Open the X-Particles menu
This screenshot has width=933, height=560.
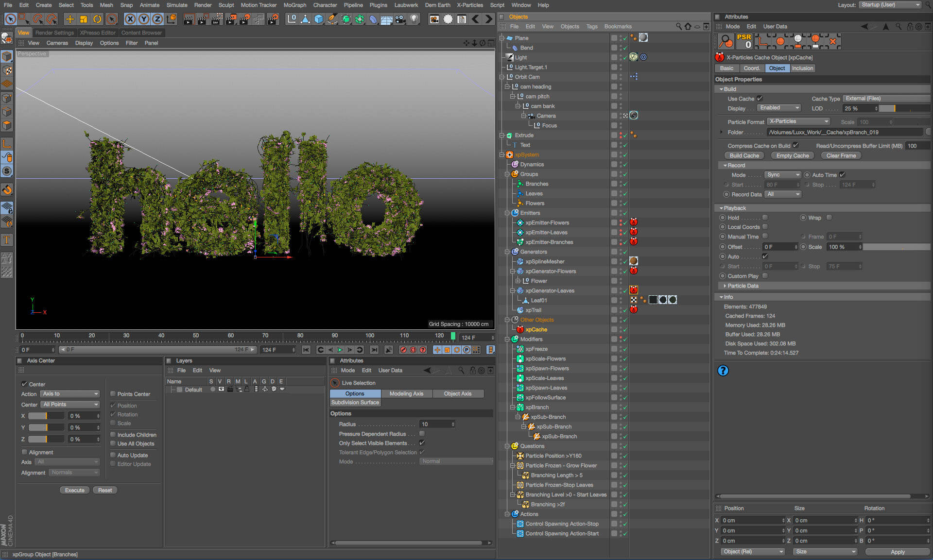point(469,5)
